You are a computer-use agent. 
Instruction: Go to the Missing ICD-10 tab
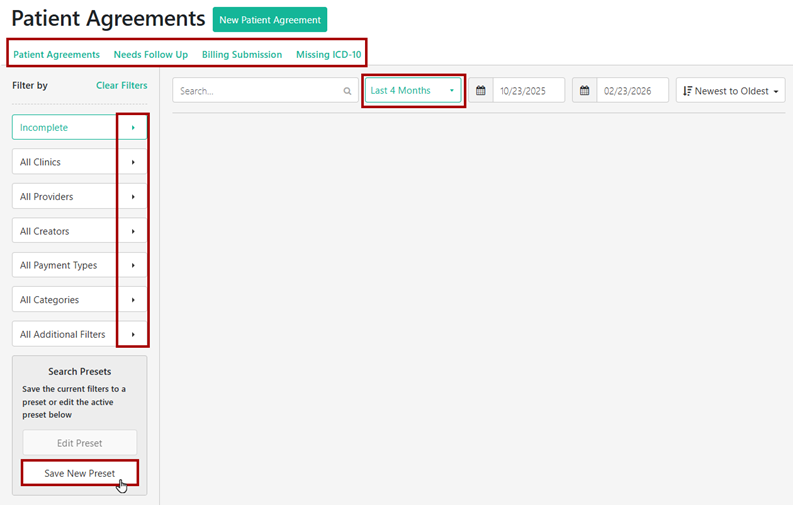329,54
